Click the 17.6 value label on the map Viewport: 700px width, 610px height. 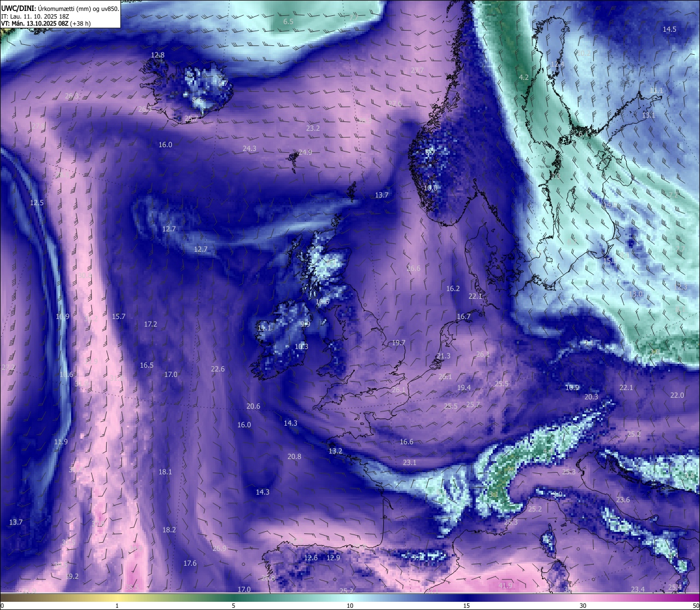tap(190, 563)
